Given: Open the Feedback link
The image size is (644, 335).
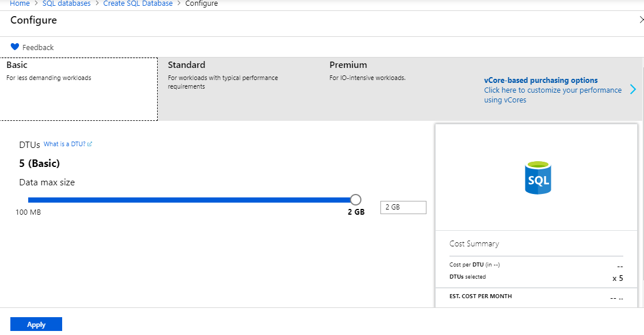Looking at the screenshot, I should pyautogui.click(x=38, y=48).
